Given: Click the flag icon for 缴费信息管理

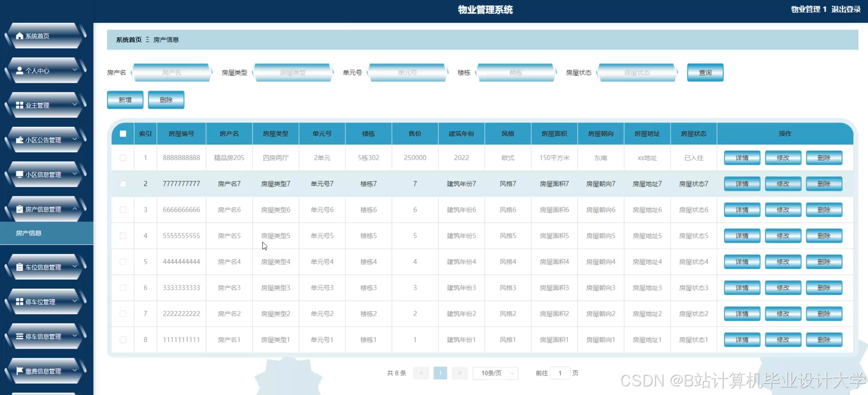Looking at the screenshot, I should point(20,371).
